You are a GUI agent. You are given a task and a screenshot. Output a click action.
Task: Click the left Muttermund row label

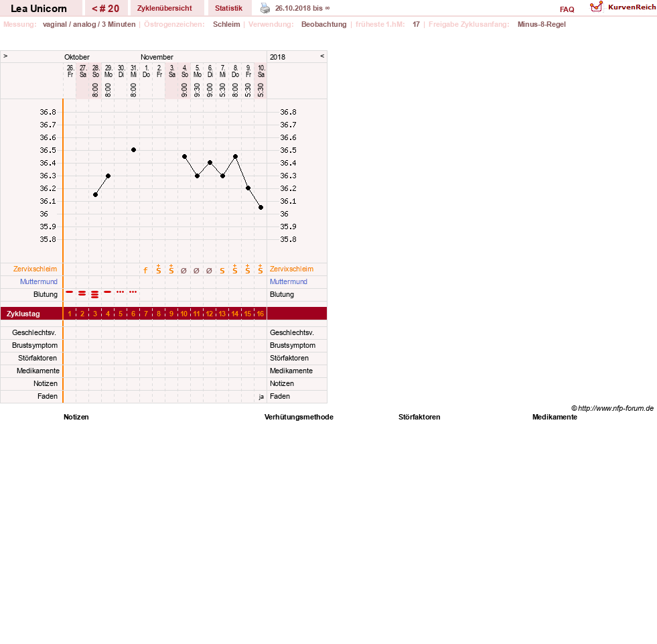coord(39,281)
